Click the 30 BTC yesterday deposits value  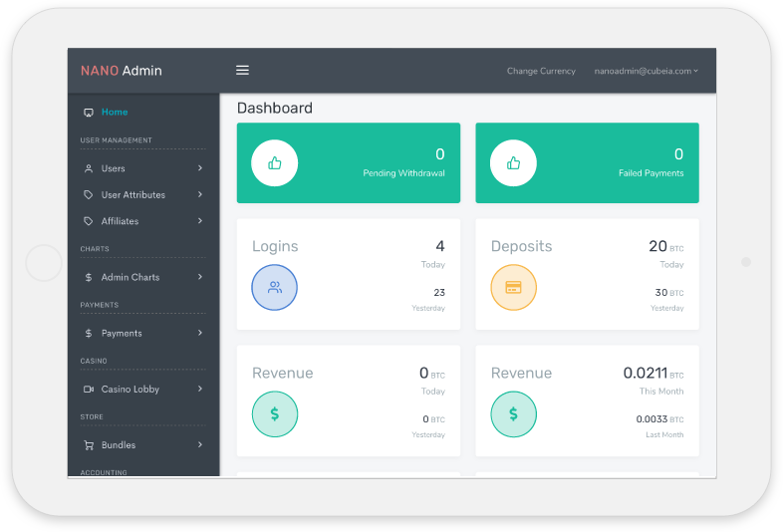pos(669,292)
